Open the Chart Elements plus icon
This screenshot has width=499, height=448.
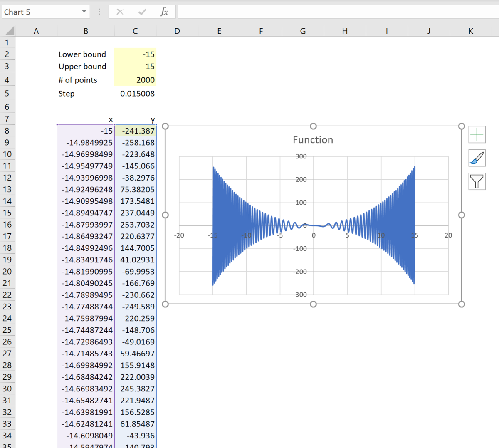click(x=477, y=134)
